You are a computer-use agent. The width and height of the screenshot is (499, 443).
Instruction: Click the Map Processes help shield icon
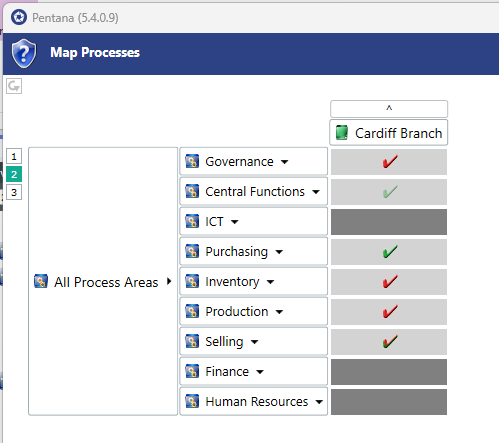[x=24, y=53]
